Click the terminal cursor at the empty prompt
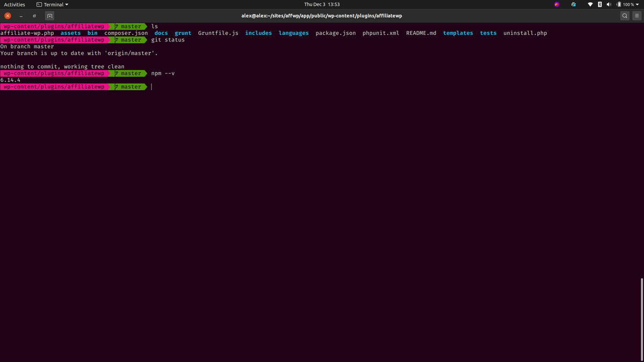Viewport: 644px width, 362px height. coord(152,87)
